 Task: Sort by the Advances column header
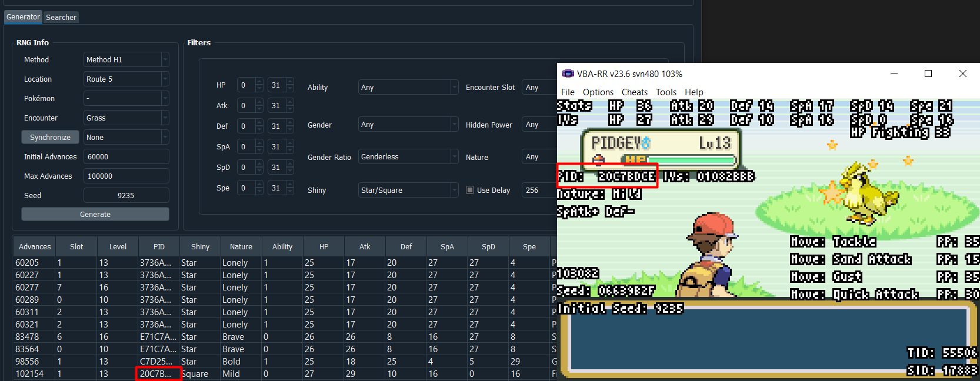(x=35, y=246)
